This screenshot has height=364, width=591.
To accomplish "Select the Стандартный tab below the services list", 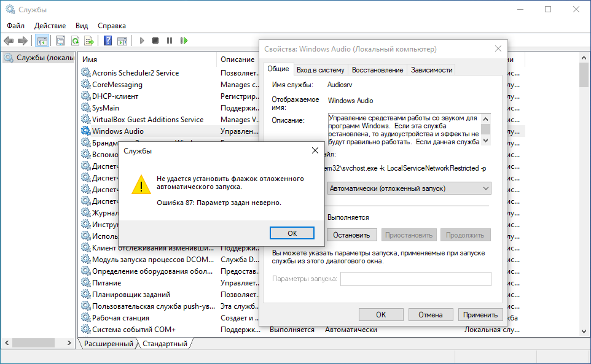I will pyautogui.click(x=165, y=344).
